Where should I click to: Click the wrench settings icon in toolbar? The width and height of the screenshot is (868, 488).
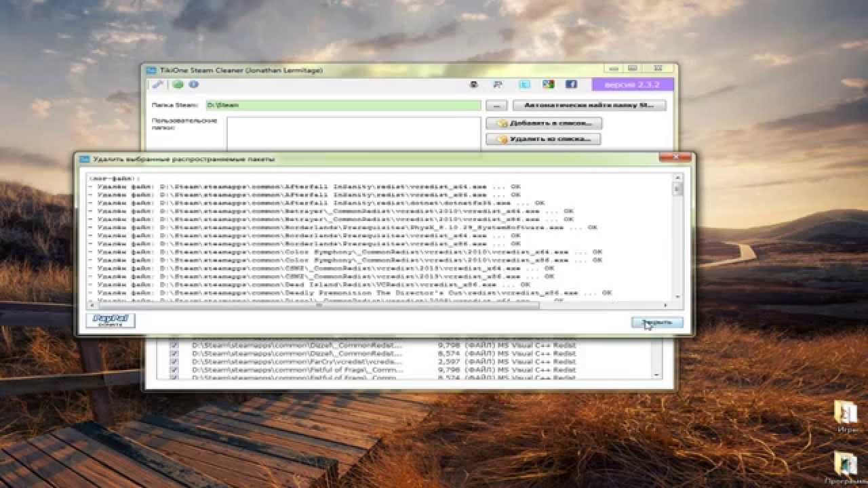pos(157,85)
